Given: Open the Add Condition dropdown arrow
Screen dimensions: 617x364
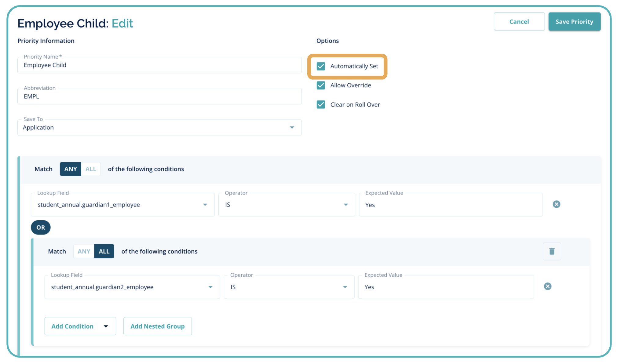Looking at the screenshot, I should [x=106, y=326].
